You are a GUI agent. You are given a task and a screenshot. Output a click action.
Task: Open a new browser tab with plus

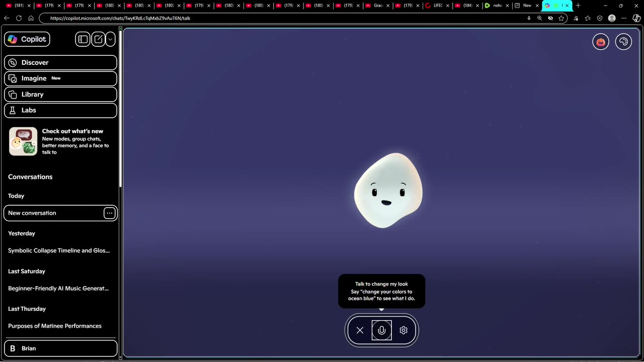(x=578, y=6)
